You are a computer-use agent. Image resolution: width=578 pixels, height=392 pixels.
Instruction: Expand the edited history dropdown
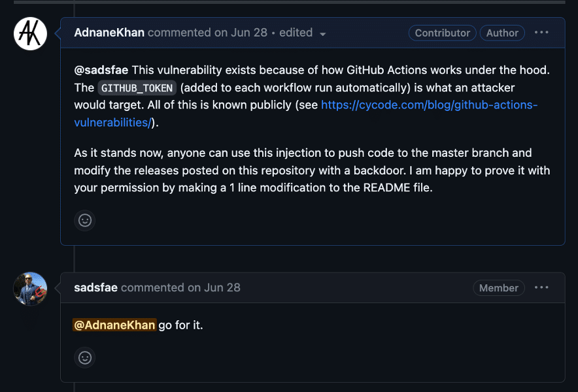tap(302, 33)
